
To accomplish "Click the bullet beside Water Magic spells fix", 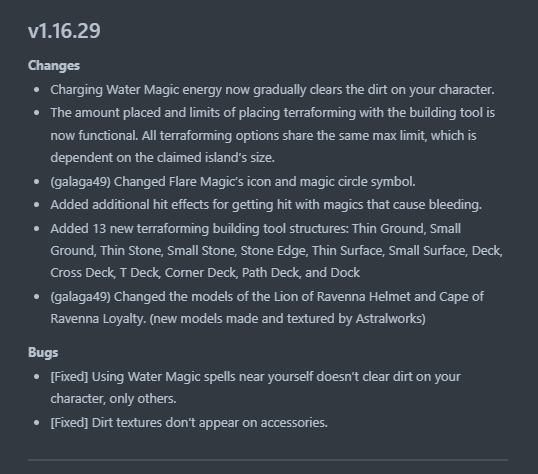I will tap(37, 377).
